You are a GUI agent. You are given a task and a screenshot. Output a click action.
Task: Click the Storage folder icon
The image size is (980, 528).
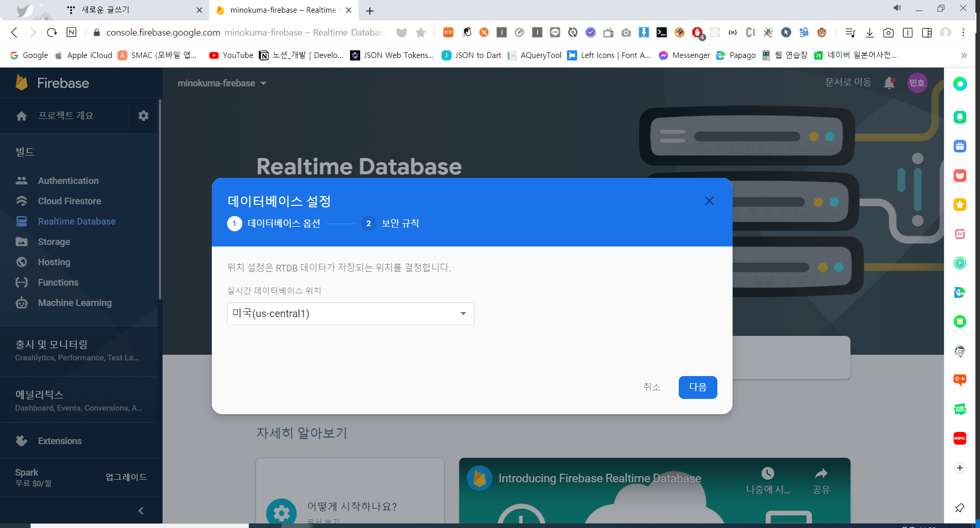[21, 241]
